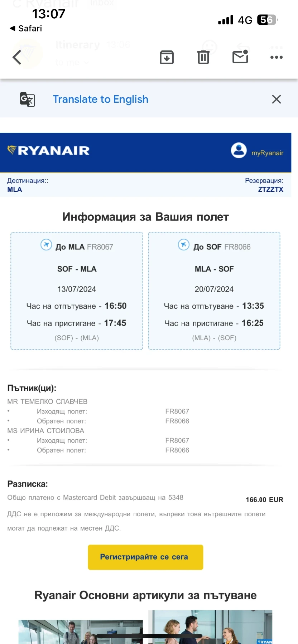This screenshot has height=644, width=298.
Task: Archive this Ryanair email
Action: point(167,57)
